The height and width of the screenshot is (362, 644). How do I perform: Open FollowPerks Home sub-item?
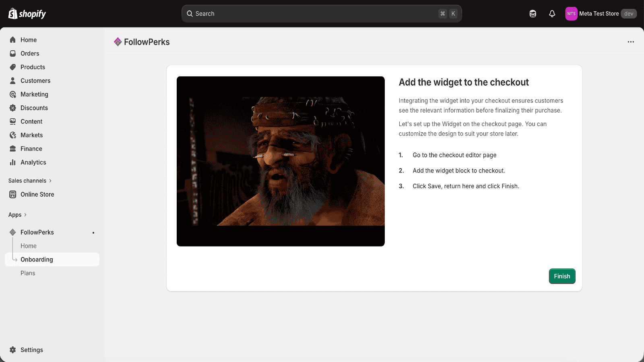[52, 246]
